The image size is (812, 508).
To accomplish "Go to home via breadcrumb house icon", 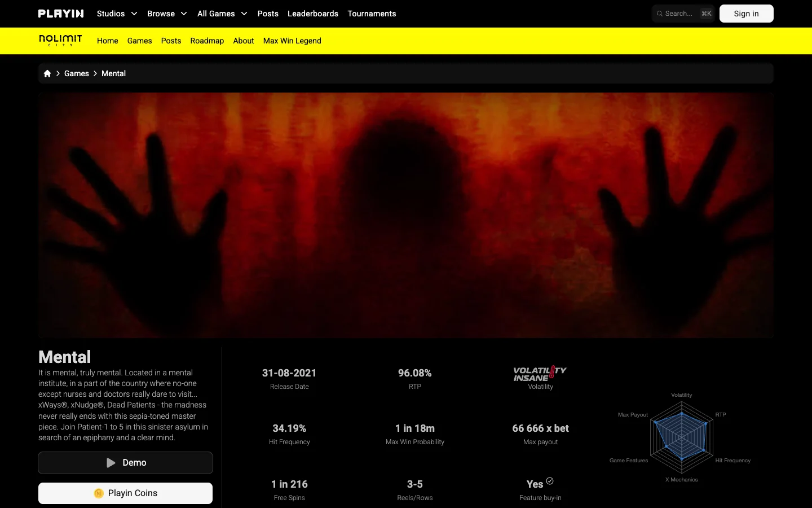I will tap(47, 73).
